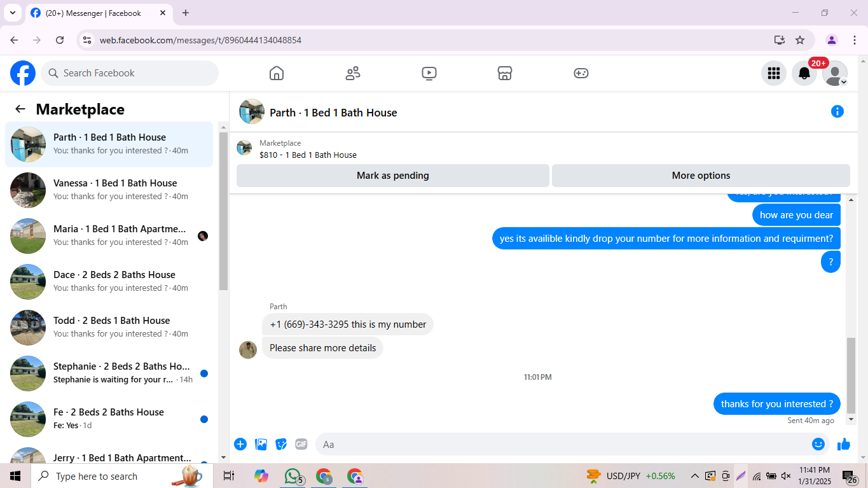Screen dimensions: 868x488
Task: Open the browser tab search dropdown arrow
Action: (x=12, y=13)
